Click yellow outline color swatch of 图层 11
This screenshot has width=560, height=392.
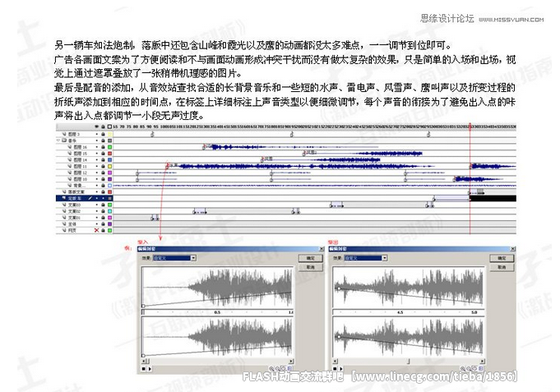(109, 166)
